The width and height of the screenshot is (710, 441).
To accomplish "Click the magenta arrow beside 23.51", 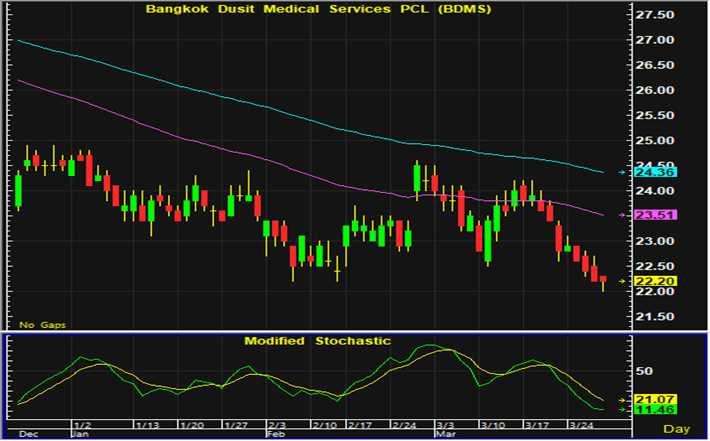I will (x=623, y=215).
